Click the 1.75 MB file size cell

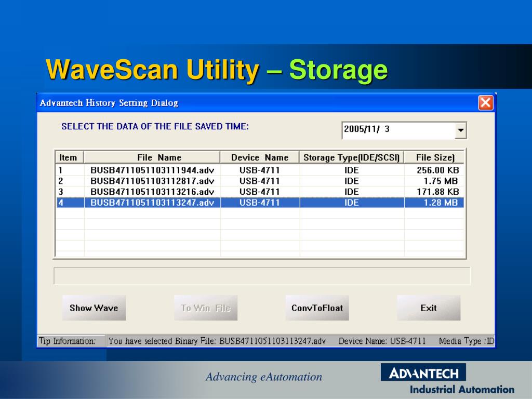pyautogui.click(x=434, y=181)
